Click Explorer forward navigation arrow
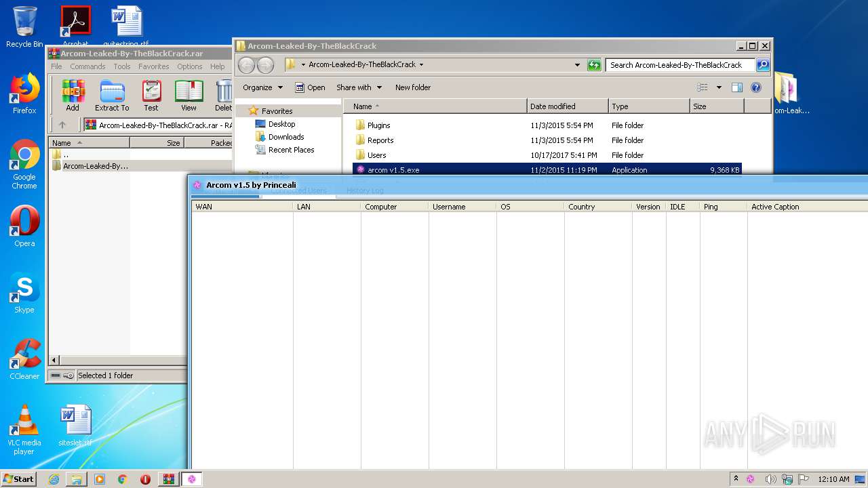The width and height of the screenshot is (868, 488). (x=265, y=65)
